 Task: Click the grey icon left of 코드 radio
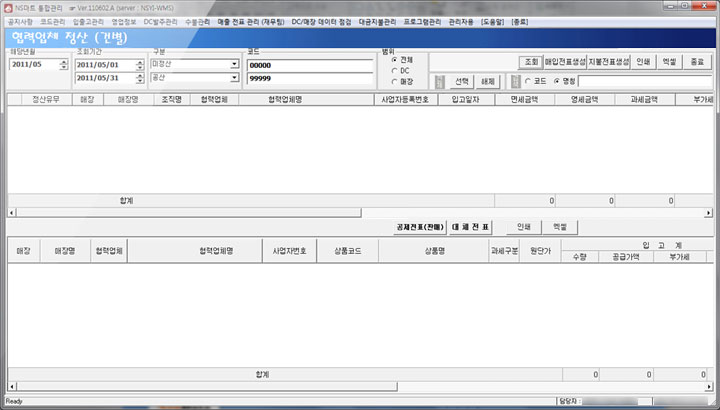tap(516, 82)
